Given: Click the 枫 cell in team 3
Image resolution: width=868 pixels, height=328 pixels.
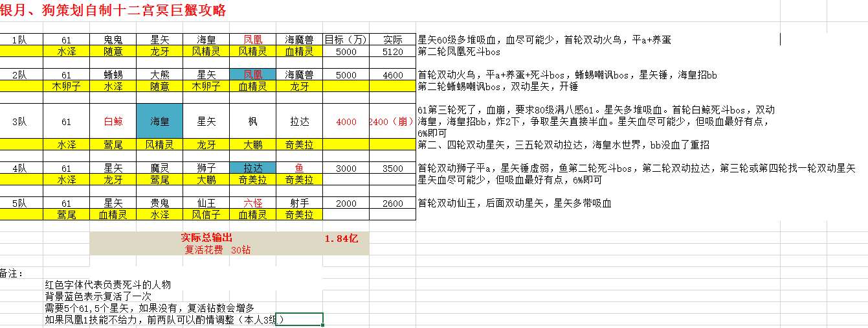Looking at the screenshot, I should pyautogui.click(x=252, y=121).
